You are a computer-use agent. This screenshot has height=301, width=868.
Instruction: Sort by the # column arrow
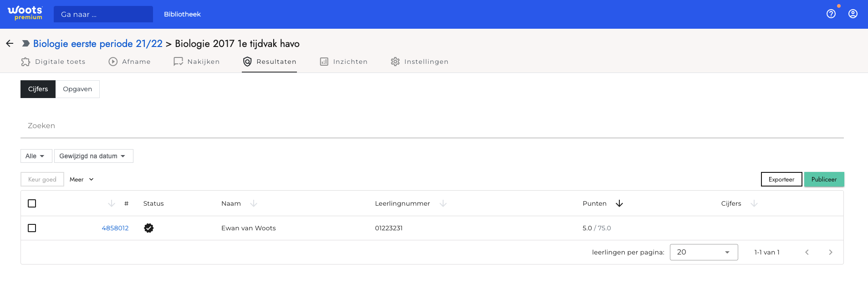click(x=112, y=203)
